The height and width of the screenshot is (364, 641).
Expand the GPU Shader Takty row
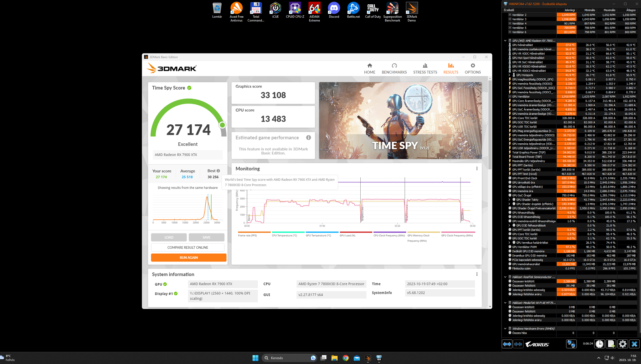509,200
